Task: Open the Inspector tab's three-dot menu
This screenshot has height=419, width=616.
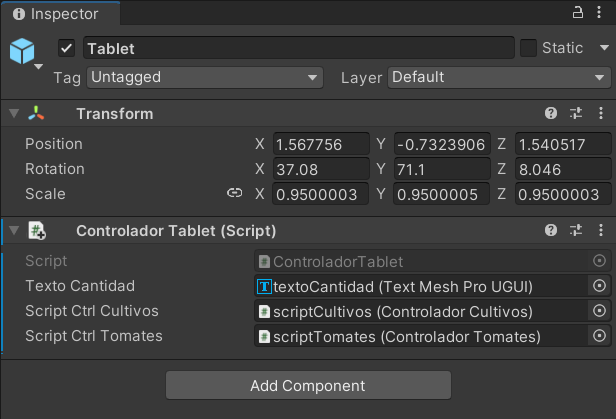Action: [599, 12]
